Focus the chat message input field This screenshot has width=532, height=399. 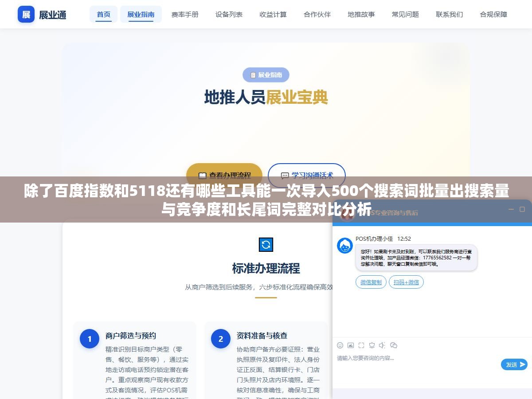(417, 358)
